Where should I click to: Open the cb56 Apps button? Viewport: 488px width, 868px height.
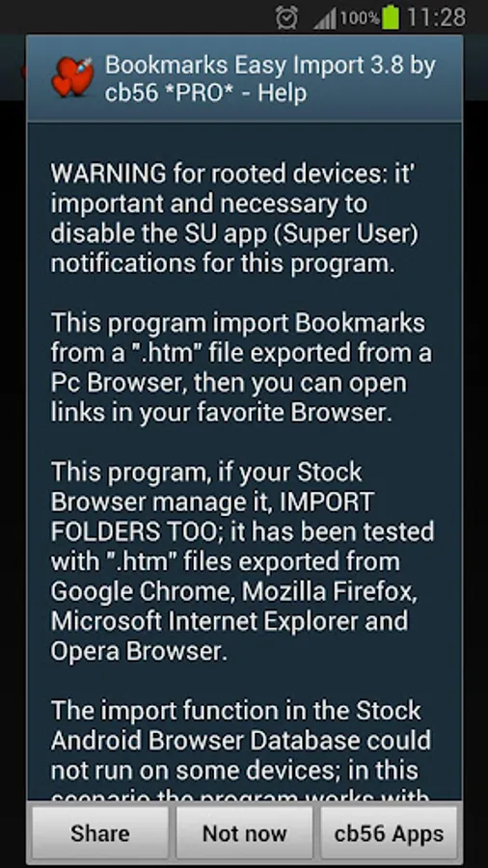[x=389, y=832]
